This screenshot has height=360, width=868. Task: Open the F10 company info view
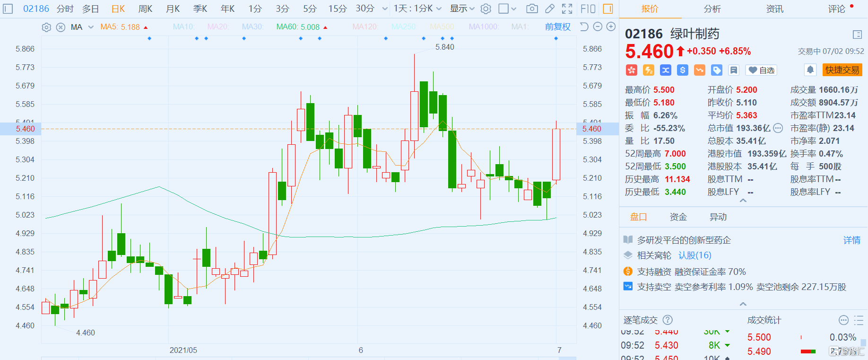[588, 9]
